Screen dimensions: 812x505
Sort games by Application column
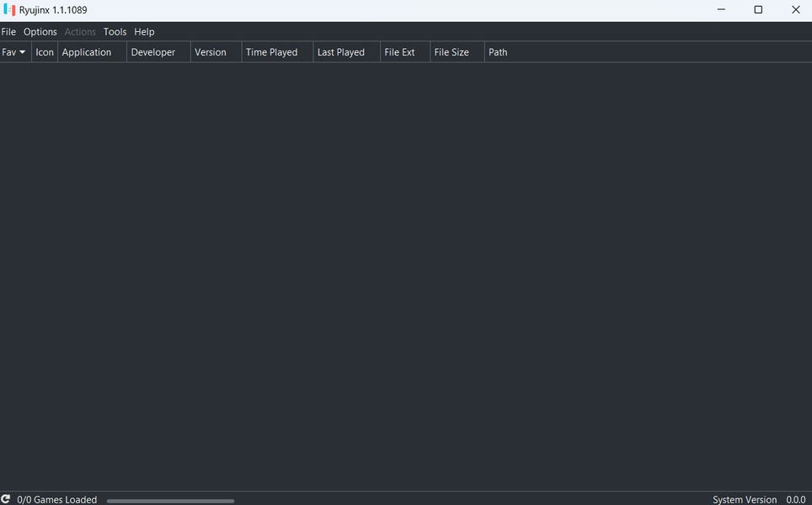[92, 51]
